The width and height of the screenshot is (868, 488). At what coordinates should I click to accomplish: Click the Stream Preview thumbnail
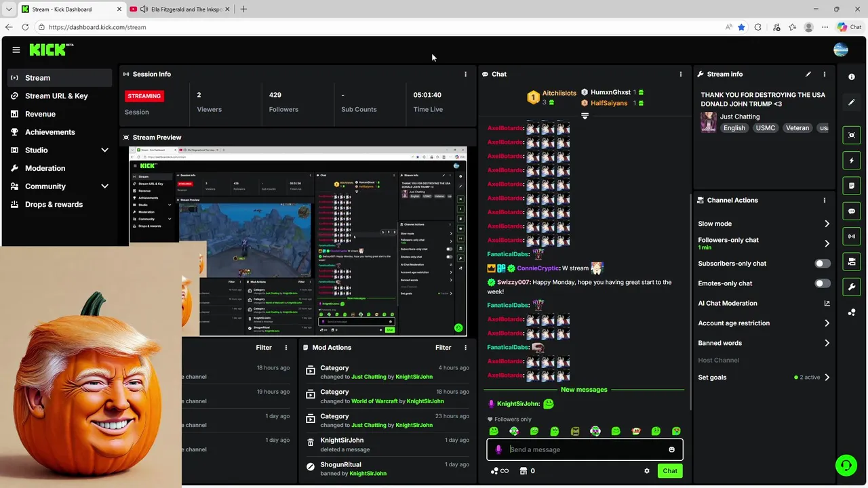click(x=298, y=241)
